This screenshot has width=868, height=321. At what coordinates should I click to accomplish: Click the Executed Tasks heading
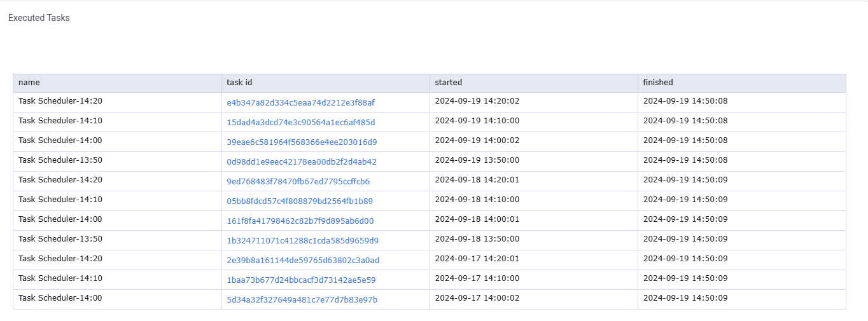point(39,18)
